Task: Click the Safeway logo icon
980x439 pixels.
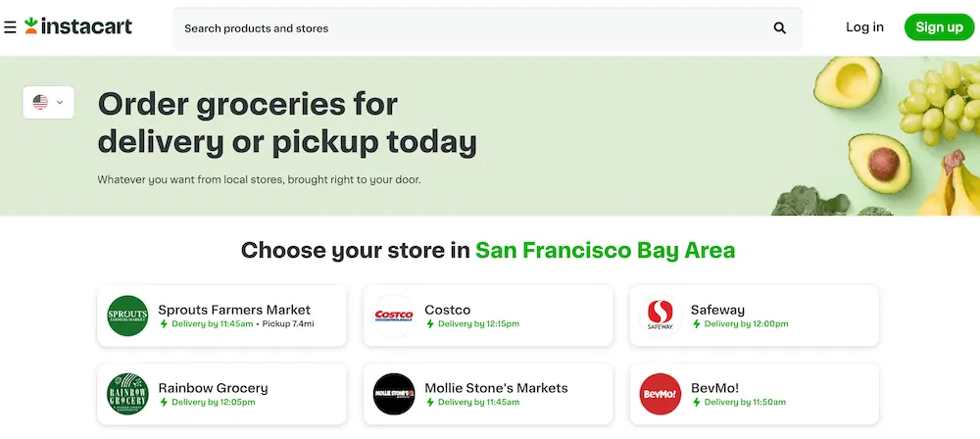Action: coord(660,316)
